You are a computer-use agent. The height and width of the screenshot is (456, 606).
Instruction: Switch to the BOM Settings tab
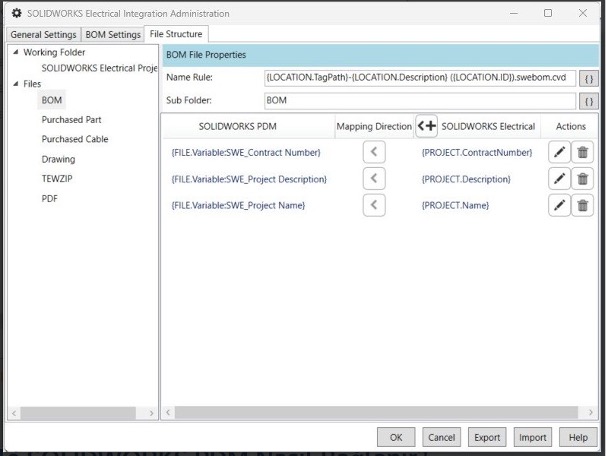tap(113, 34)
